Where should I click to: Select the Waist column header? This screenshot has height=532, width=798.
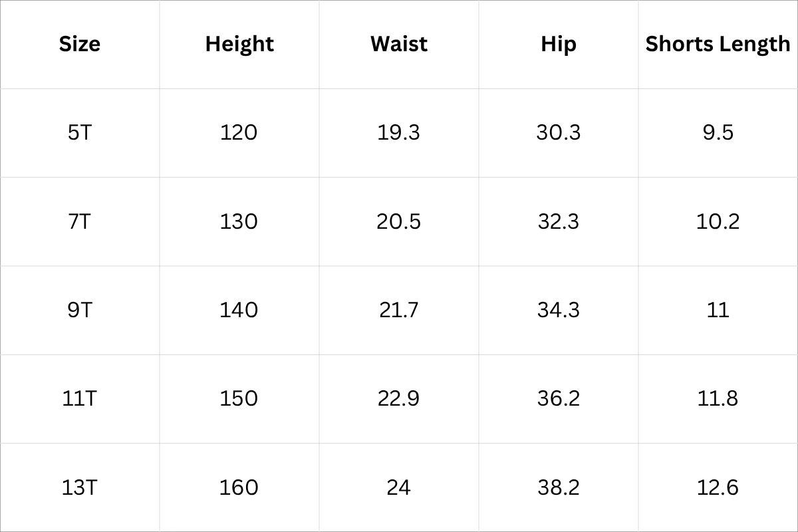[399, 45]
